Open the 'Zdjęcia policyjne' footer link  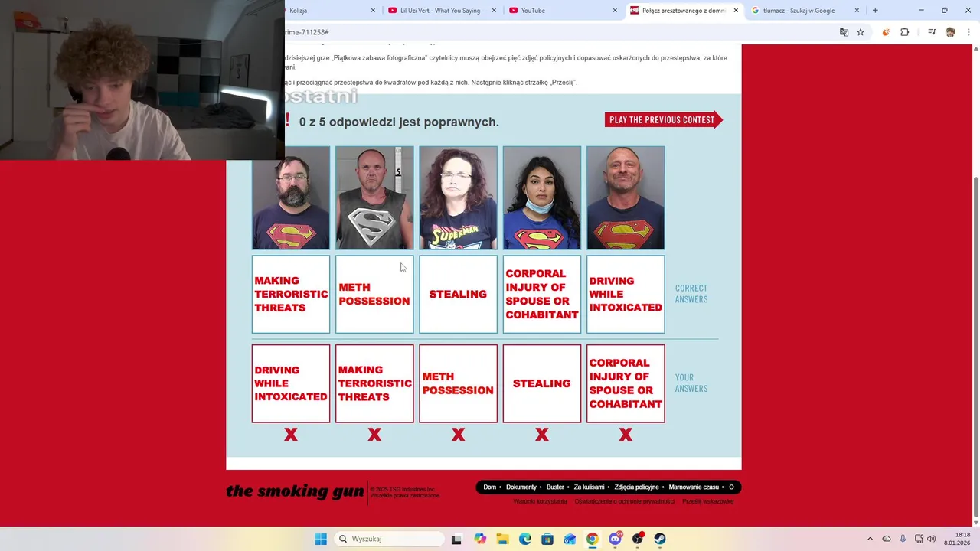(x=636, y=487)
